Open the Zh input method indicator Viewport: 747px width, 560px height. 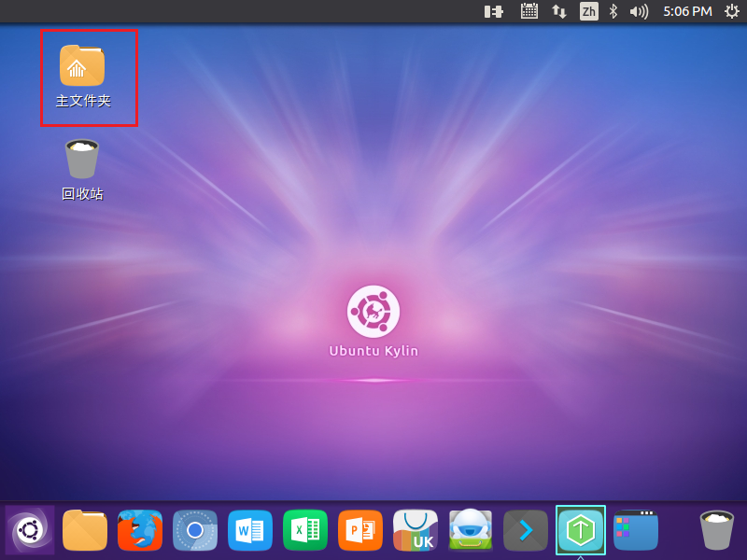589,11
